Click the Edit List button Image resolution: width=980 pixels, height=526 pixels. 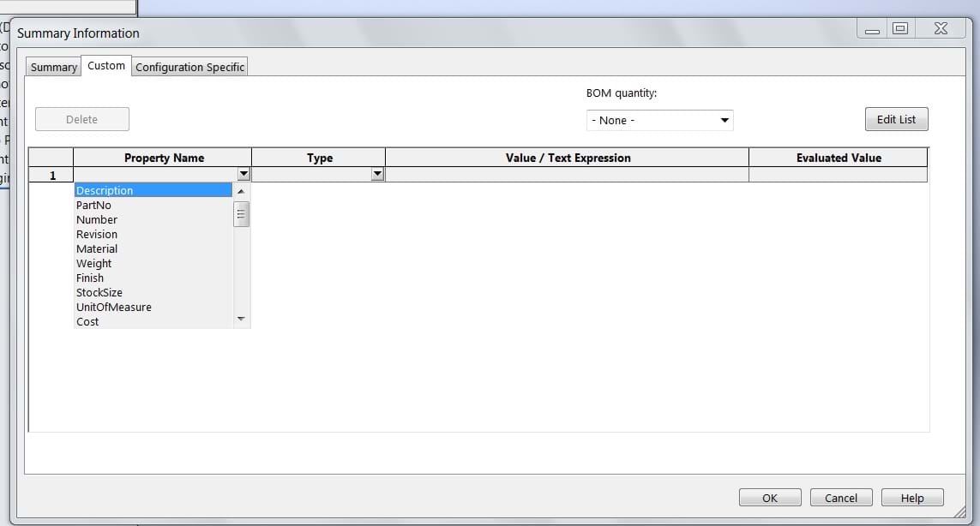pos(896,120)
